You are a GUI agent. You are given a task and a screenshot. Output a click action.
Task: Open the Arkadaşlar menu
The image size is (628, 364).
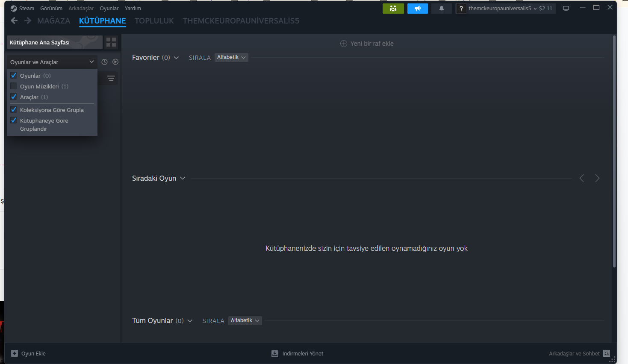pos(81,9)
